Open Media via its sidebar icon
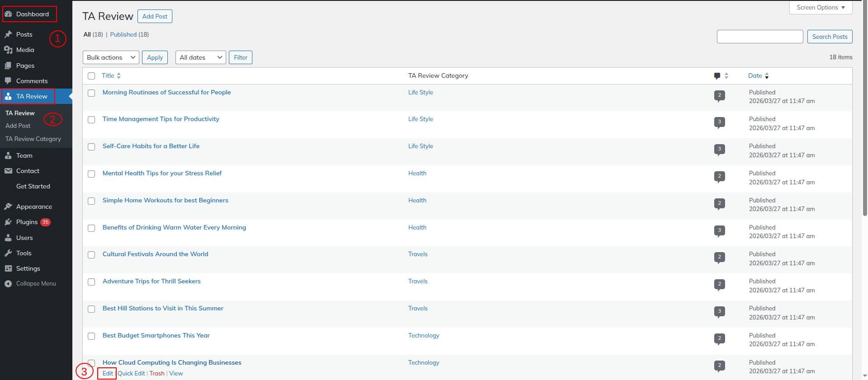Image resolution: width=868 pixels, height=380 pixels. 8,50
